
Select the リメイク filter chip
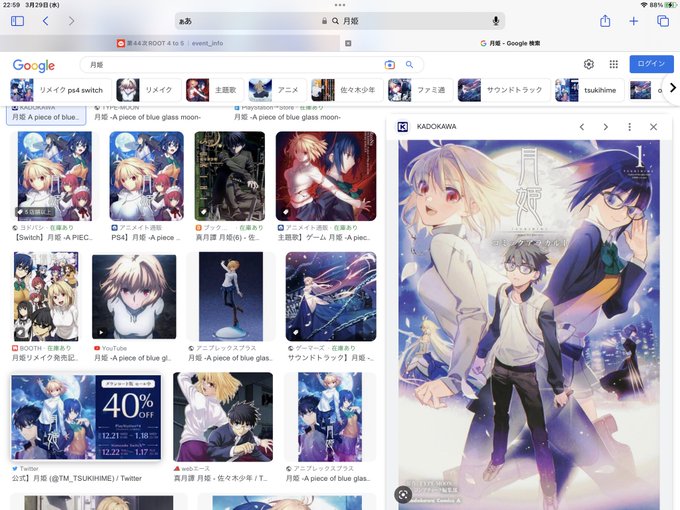tap(148, 90)
